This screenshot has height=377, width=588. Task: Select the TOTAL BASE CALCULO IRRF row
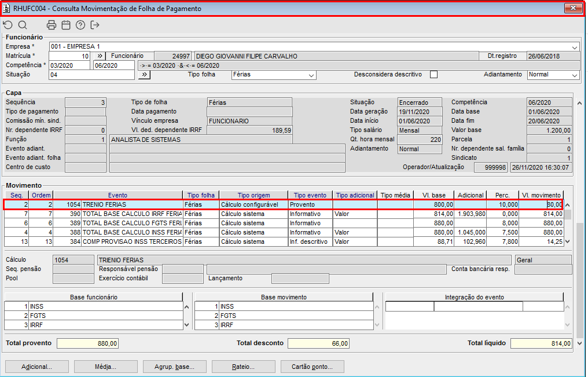[x=132, y=214]
